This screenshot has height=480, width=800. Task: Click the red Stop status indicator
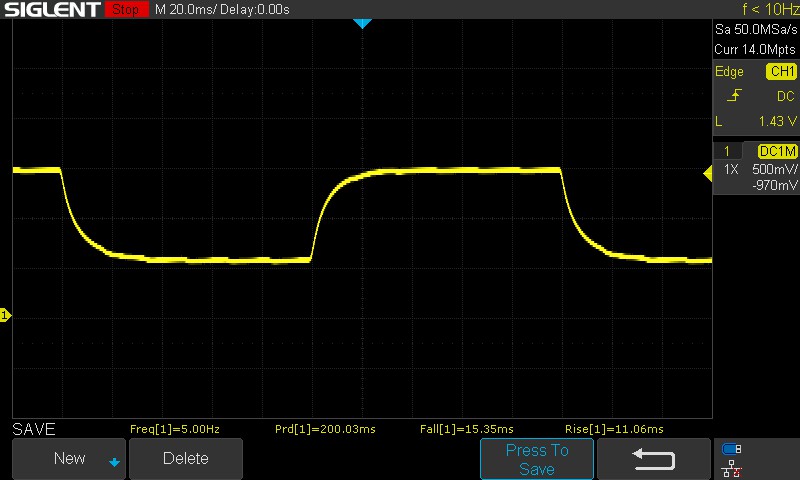(x=126, y=9)
